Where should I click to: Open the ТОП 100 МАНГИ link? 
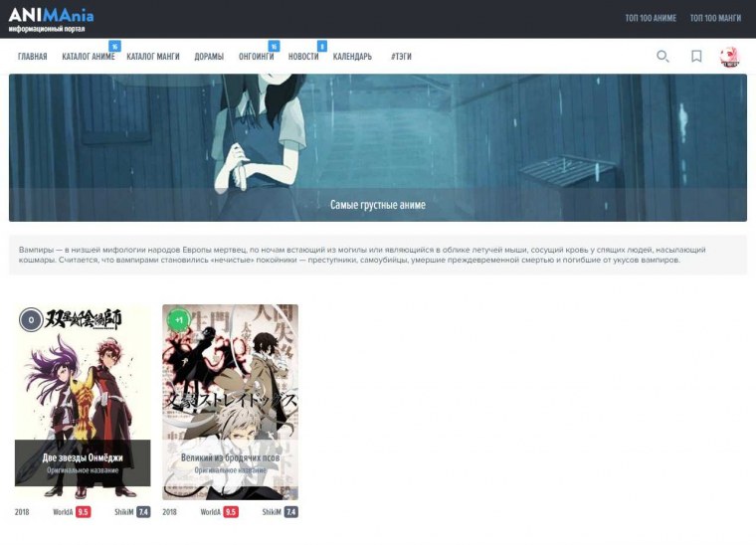coord(716,19)
